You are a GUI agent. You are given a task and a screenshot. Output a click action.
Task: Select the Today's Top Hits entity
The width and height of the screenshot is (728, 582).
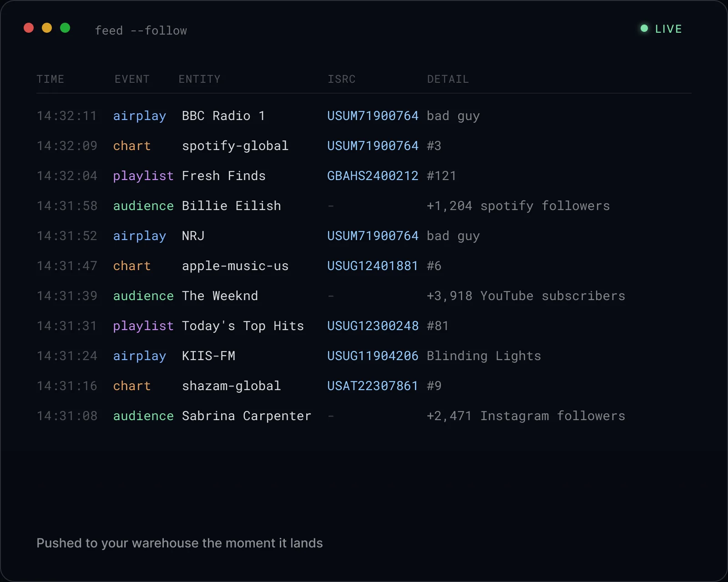[x=243, y=326]
